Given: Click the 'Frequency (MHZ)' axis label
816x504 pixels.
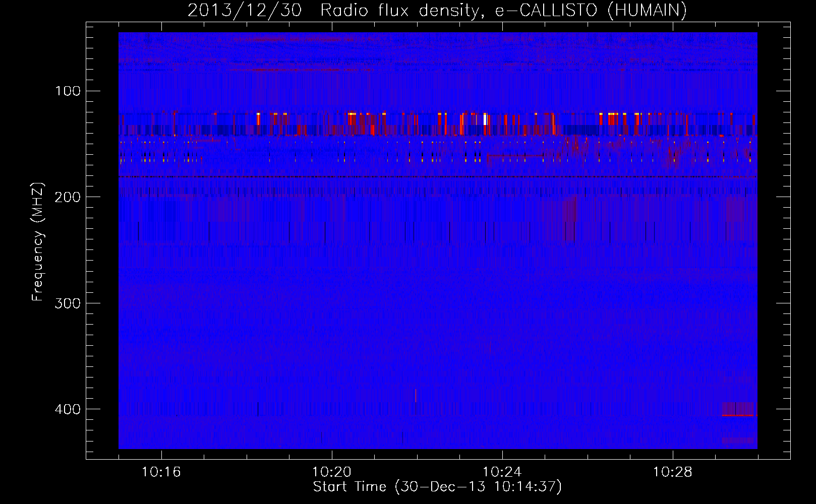Looking at the screenshot, I should tap(38, 242).
